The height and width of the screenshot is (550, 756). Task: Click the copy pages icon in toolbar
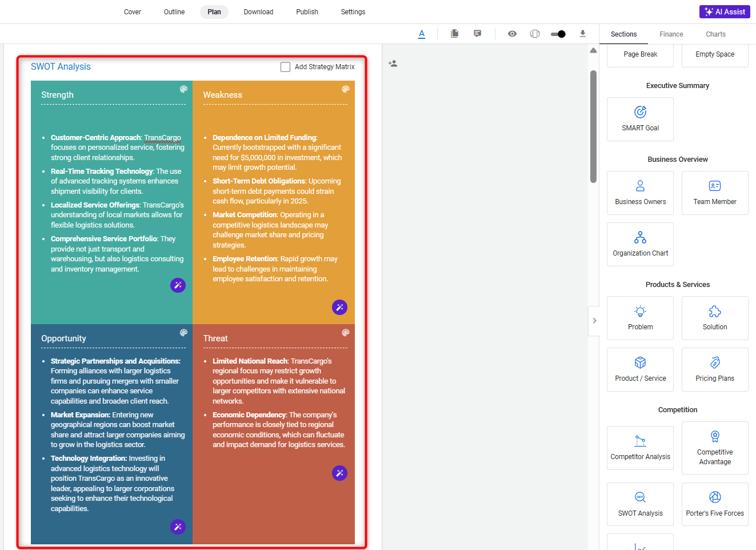tap(454, 34)
